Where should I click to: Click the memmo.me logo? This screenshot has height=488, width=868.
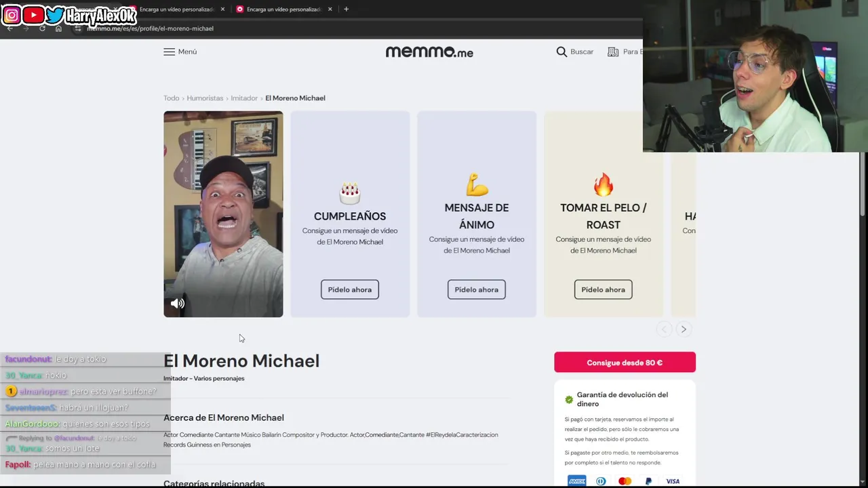(429, 52)
